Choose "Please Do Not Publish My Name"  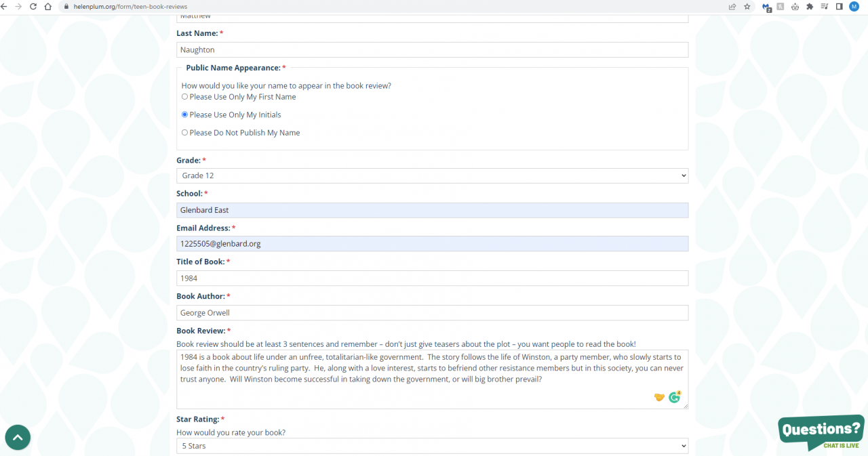point(185,133)
